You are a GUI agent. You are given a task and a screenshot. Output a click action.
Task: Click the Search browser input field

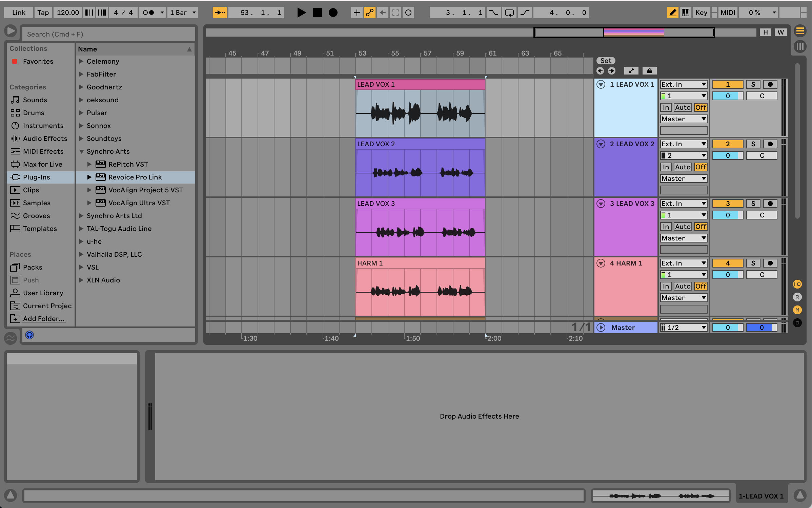pos(108,34)
